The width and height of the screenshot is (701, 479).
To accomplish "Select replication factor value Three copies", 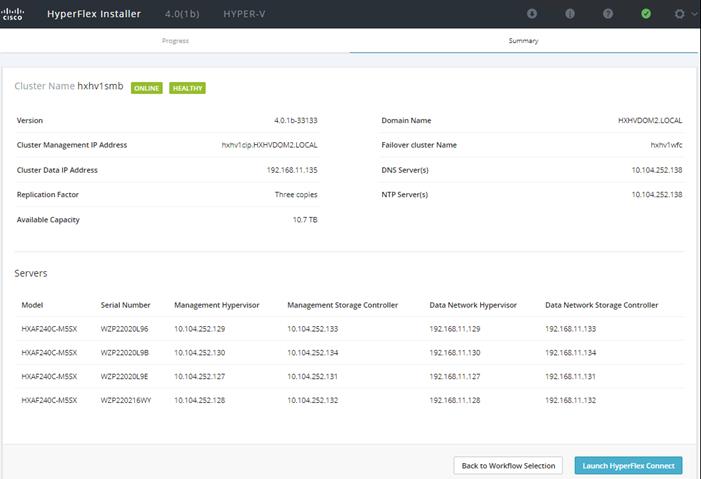I will coord(296,195).
